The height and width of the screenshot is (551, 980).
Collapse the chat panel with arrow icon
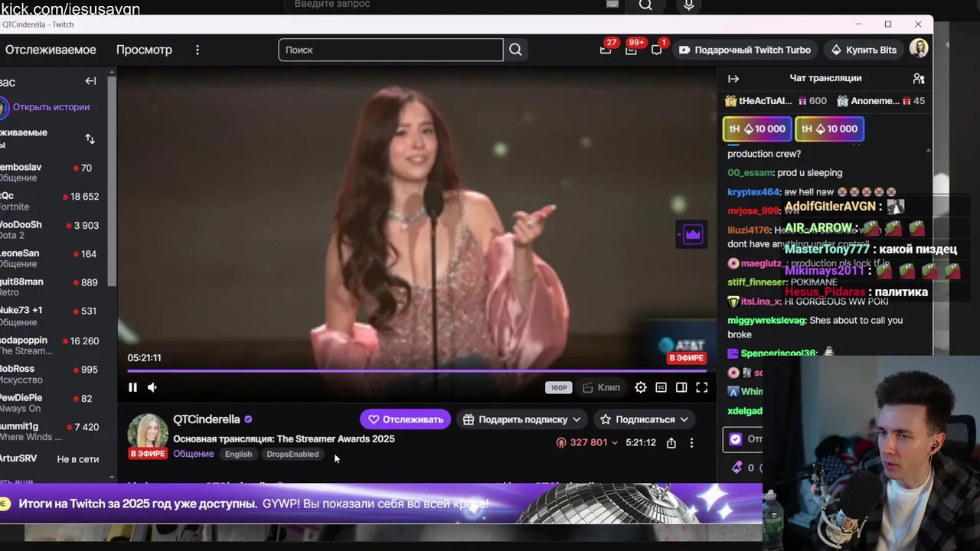point(733,78)
